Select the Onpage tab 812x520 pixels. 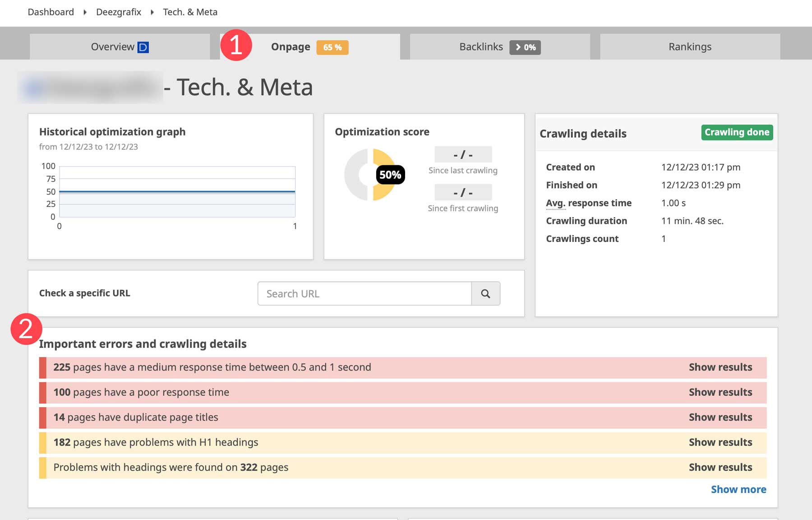point(291,47)
